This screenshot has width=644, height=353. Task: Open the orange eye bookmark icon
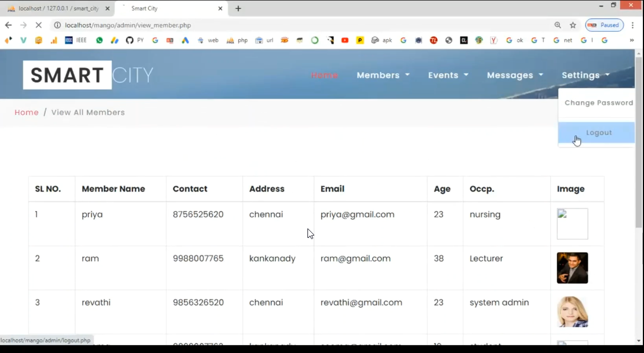tap(284, 40)
